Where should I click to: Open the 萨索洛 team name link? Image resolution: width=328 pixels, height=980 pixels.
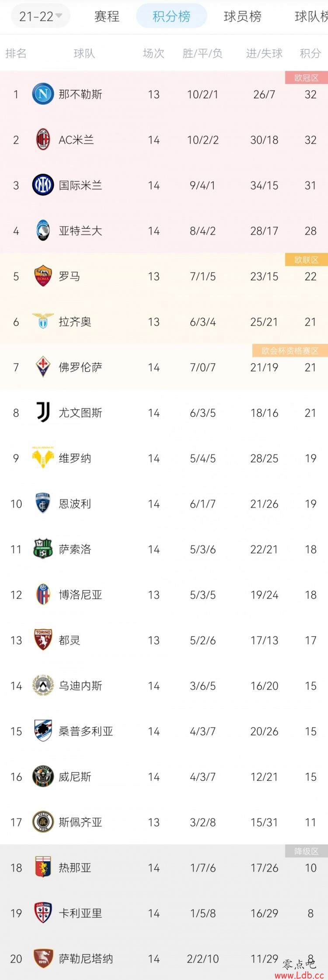point(75,549)
